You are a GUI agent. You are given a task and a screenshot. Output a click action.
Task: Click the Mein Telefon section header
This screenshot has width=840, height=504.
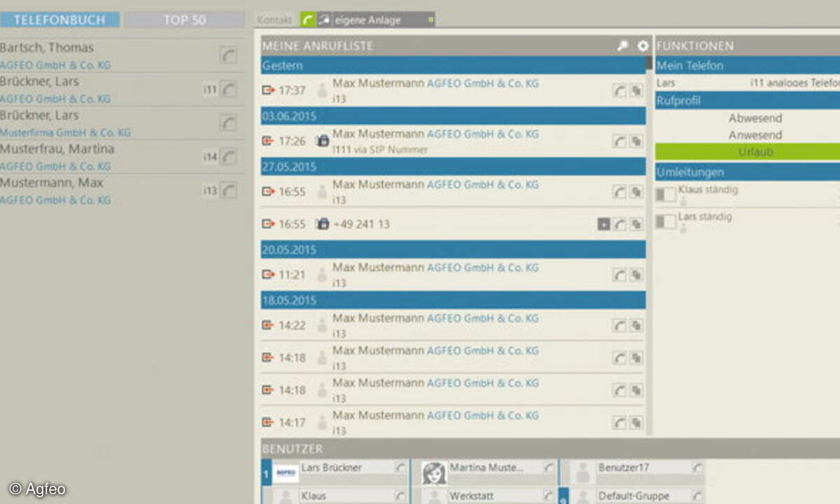coord(748,65)
